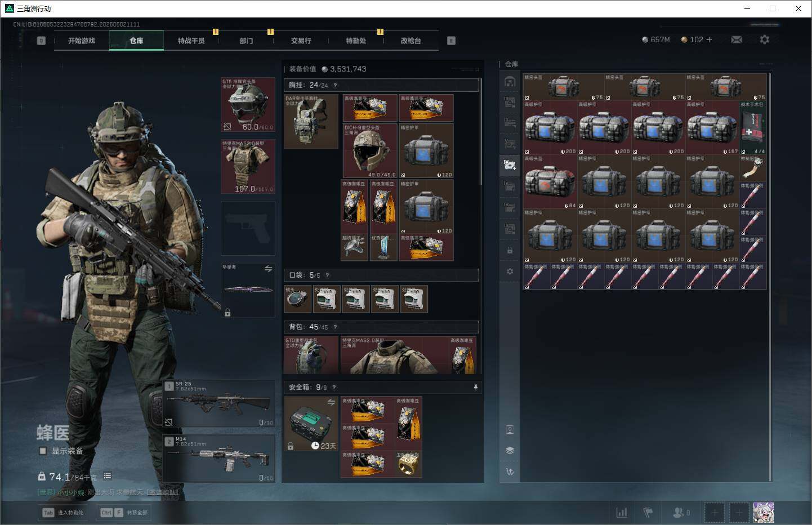Click the 进入特勤处 Tab button
The image size is (812, 525).
tap(63, 513)
